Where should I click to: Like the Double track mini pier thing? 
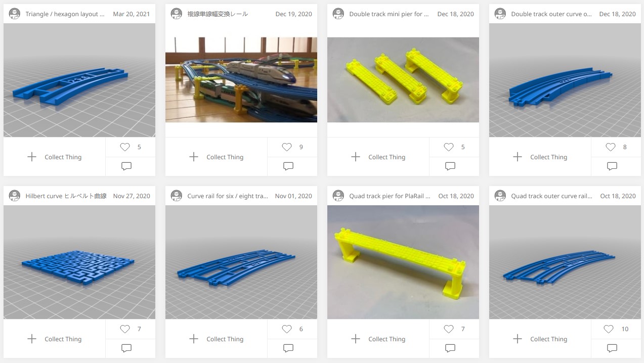pyautogui.click(x=449, y=147)
